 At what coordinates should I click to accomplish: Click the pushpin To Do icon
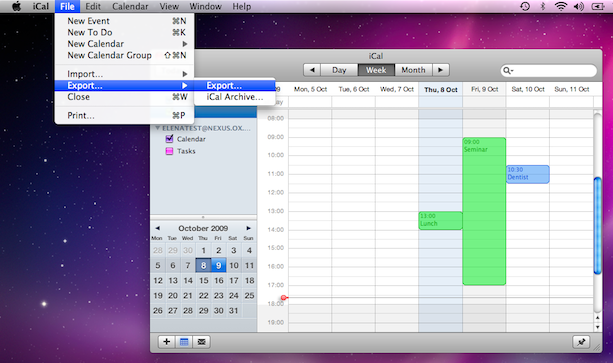[x=581, y=342]
